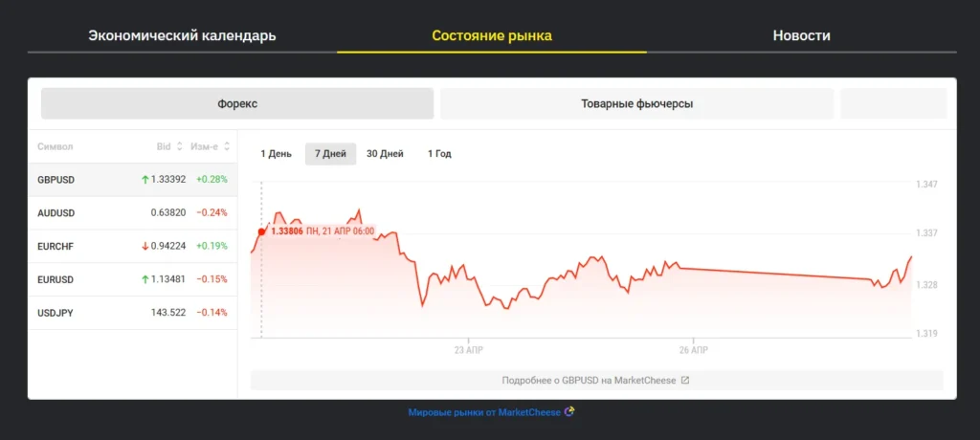Click the external link icon after MarketCheese
This screenshot has width=980, height=440.
[684, 381]
